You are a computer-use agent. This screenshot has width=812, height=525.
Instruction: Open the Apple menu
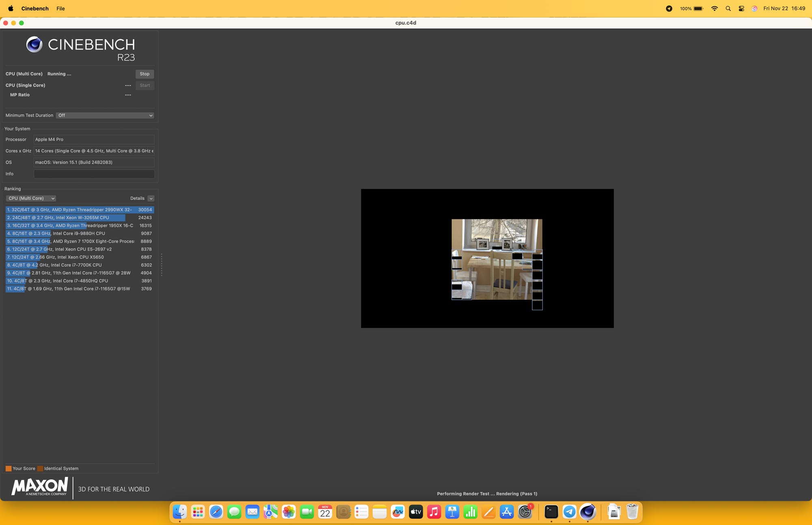(11, 8)
